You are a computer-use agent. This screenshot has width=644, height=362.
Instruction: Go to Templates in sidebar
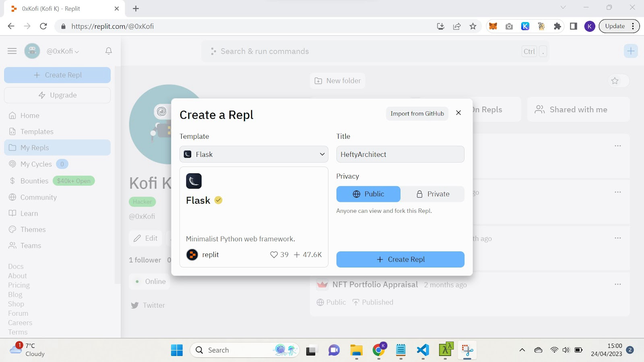click(x=37, y=132)
